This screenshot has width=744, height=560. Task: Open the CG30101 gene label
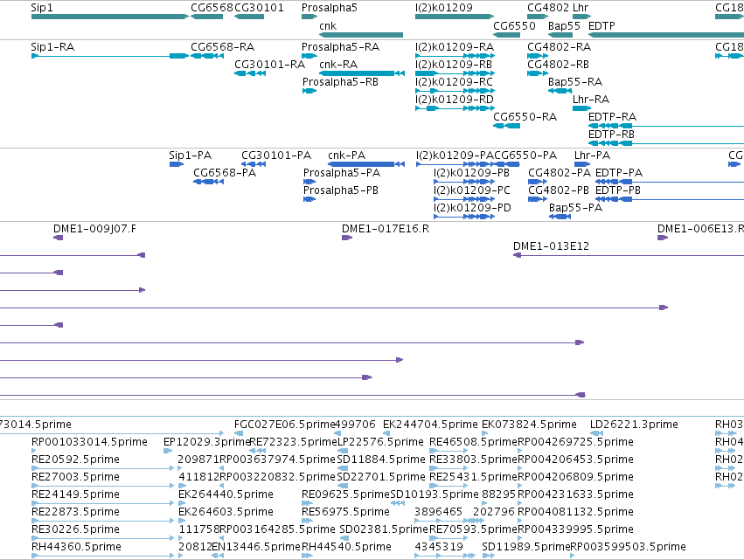point(259,8)
